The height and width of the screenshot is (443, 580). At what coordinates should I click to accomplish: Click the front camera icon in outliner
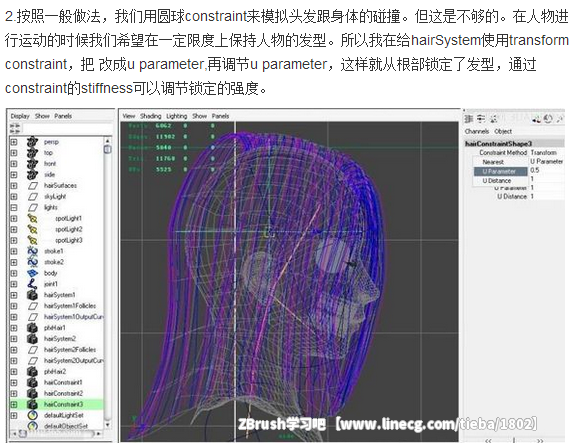point(33,163)
